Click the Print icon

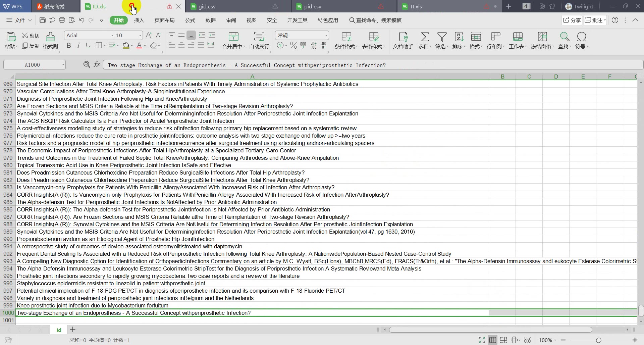click(x=62, y=20)
